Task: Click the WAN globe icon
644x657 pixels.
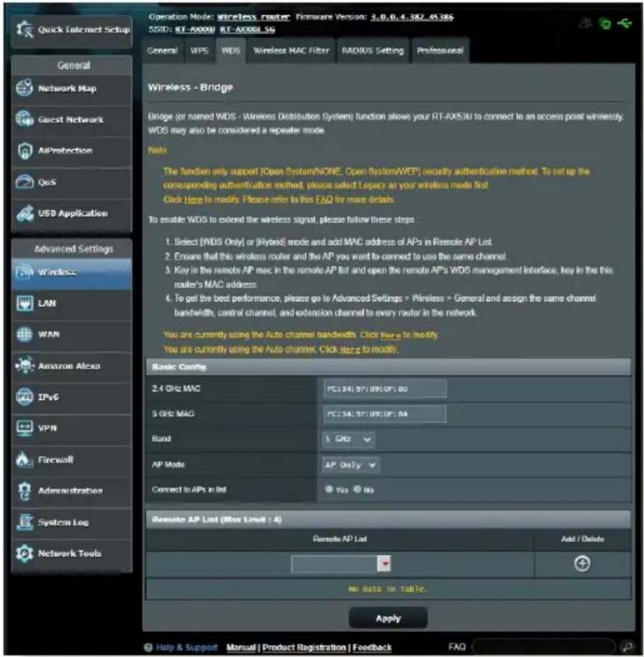Action: 24,335
